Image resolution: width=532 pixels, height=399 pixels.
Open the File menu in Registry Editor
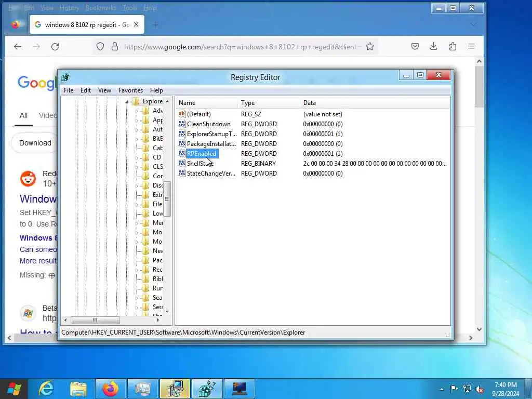(x=69, y=90)
